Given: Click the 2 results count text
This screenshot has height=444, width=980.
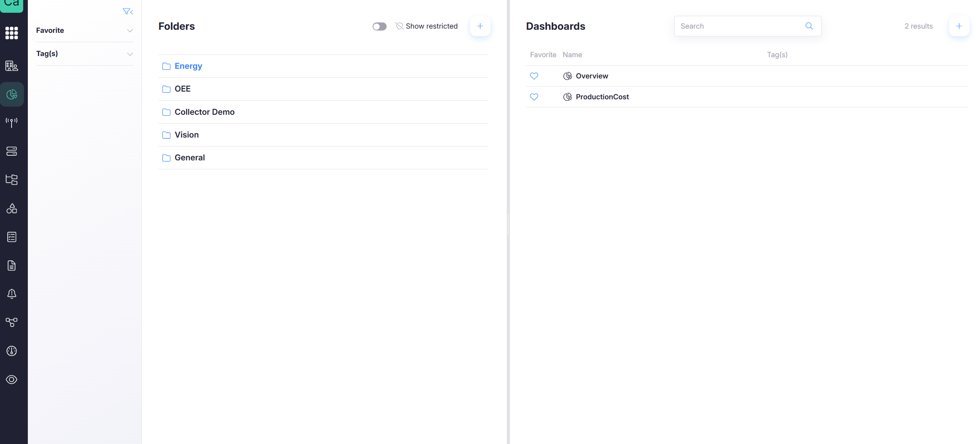Looking at the screenshot, I should (x=919, y=26).
